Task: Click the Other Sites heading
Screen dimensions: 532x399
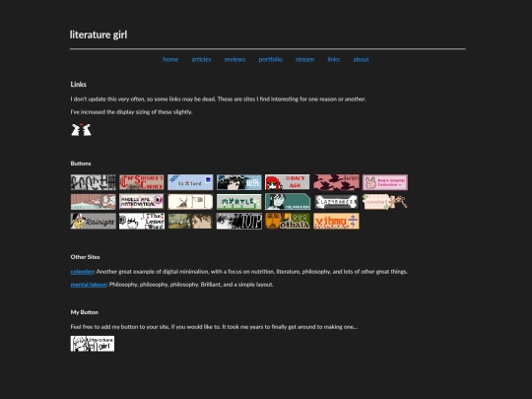Action: pyautogui.click(x=85, y=257)
